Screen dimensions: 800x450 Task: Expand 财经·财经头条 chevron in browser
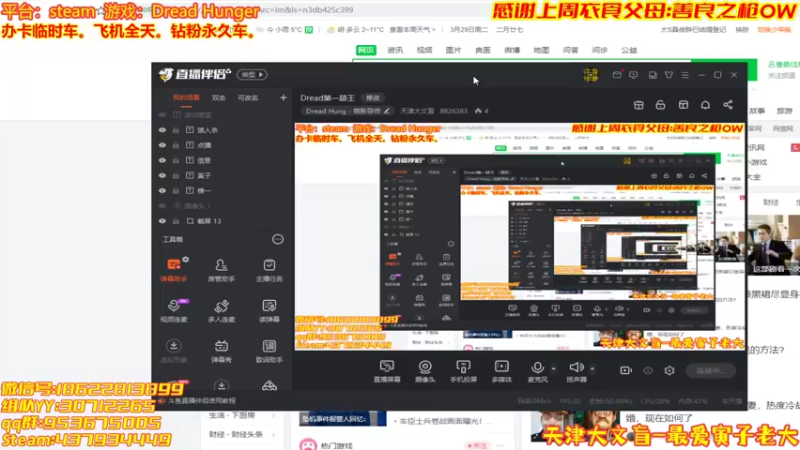coord(274,435)
